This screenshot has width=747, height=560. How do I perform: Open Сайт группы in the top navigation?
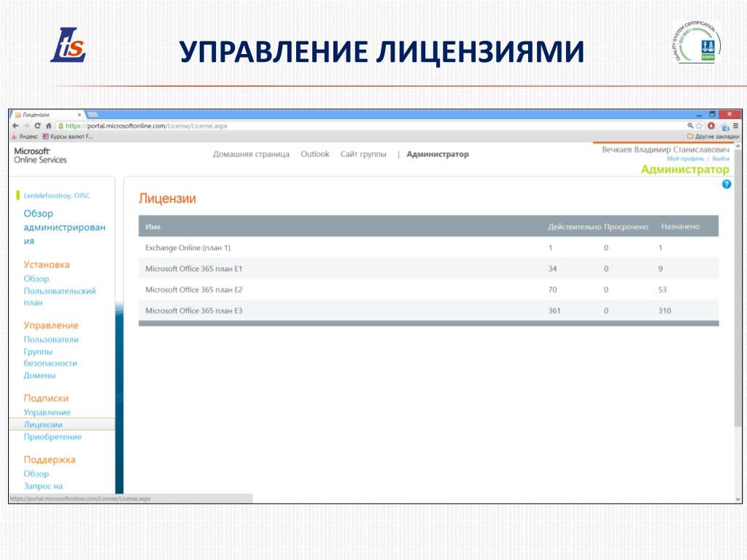363,155
